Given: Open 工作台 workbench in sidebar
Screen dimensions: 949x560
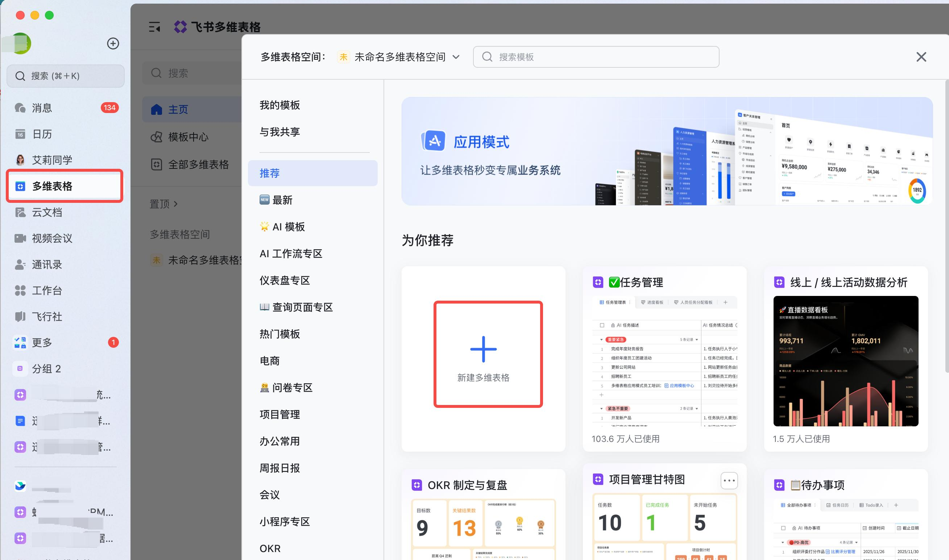Looking at the screenshot, I should click(x=47, y=290).
